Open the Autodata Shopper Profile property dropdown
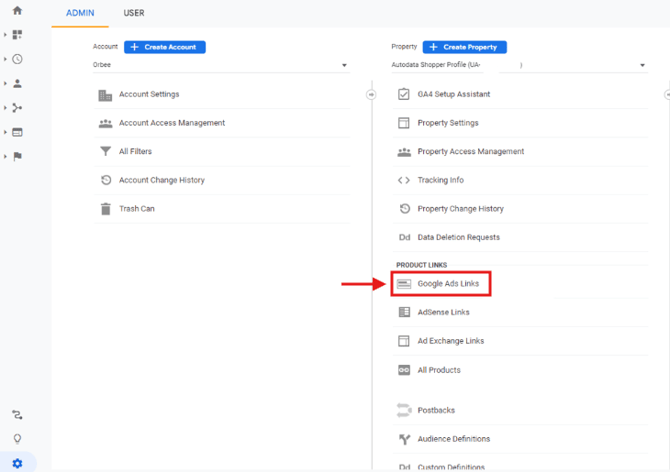This screenshot has width=670, height=472. click(x=518, y=66)
